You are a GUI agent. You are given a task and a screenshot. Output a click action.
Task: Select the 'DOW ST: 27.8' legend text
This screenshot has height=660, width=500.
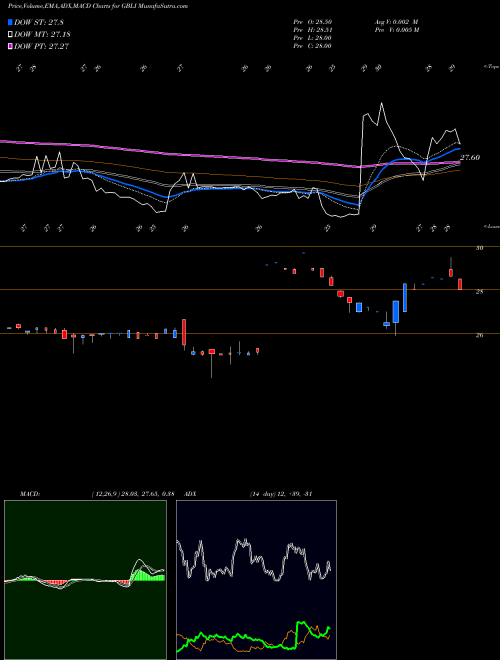(x=39, y=22)
